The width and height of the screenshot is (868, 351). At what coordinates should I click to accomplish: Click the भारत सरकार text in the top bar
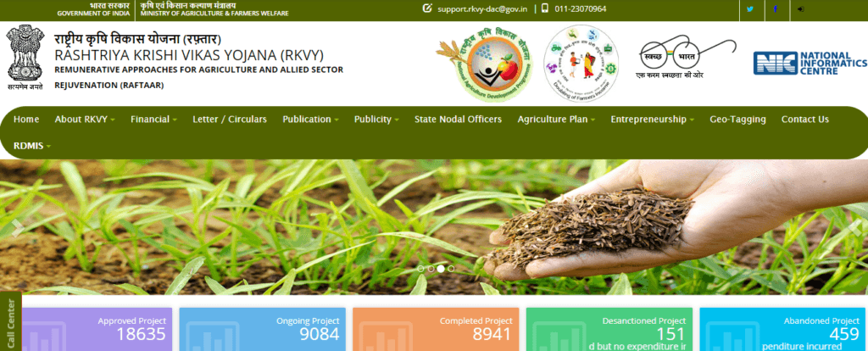click(x=109, y=5)
